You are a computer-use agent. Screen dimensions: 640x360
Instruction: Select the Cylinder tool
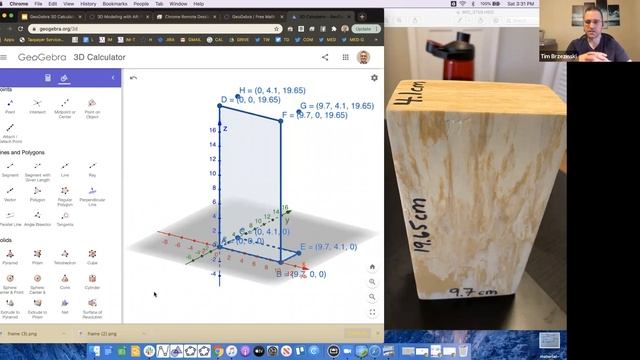(x=92, y=282)
